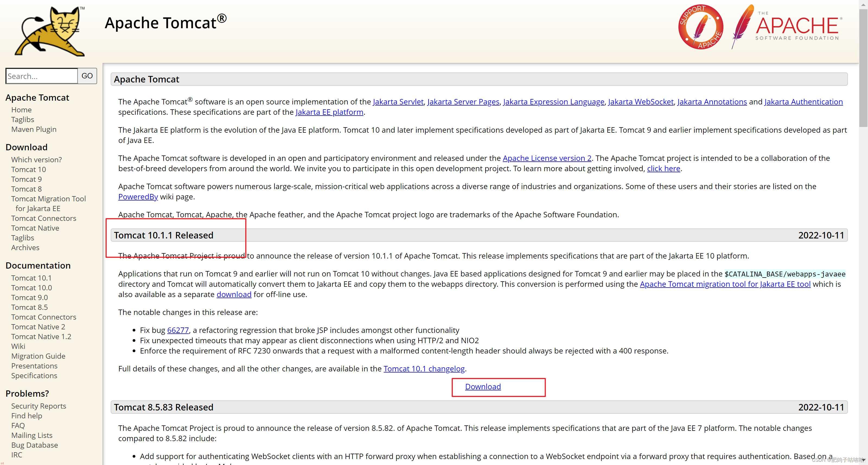This screenshot has width=868, height=465.
Task: Open Tomcat 9 download page
Action: tap(26, 179)
